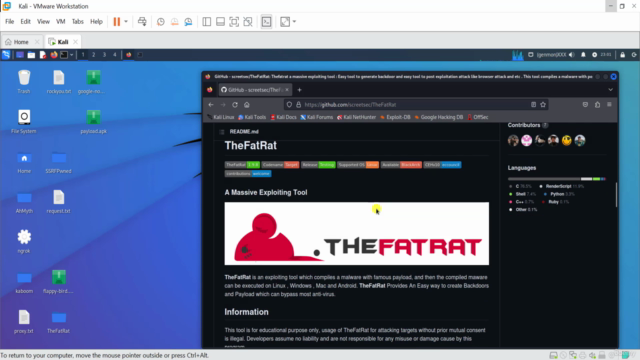Click TheFatRat logo banner image
This screenshot has height=360, width=640.
coord(356,233)
